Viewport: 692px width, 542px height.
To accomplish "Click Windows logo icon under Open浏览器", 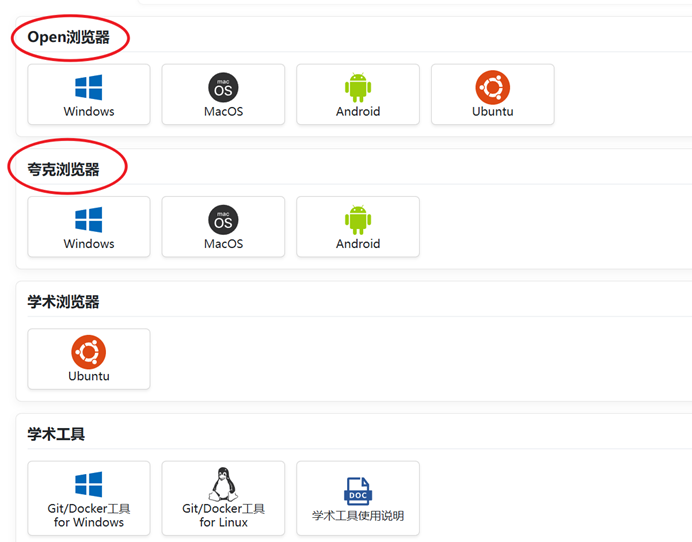I will [89, 87].
